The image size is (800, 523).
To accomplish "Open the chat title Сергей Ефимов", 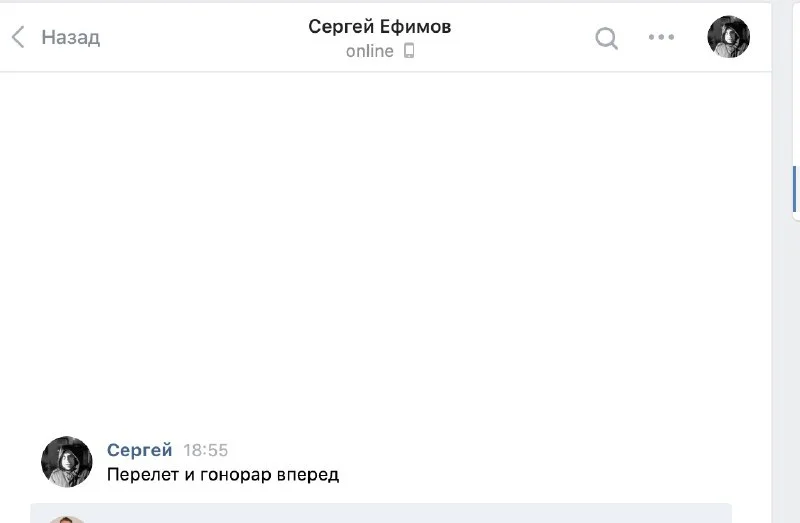I will pos(379,27).
